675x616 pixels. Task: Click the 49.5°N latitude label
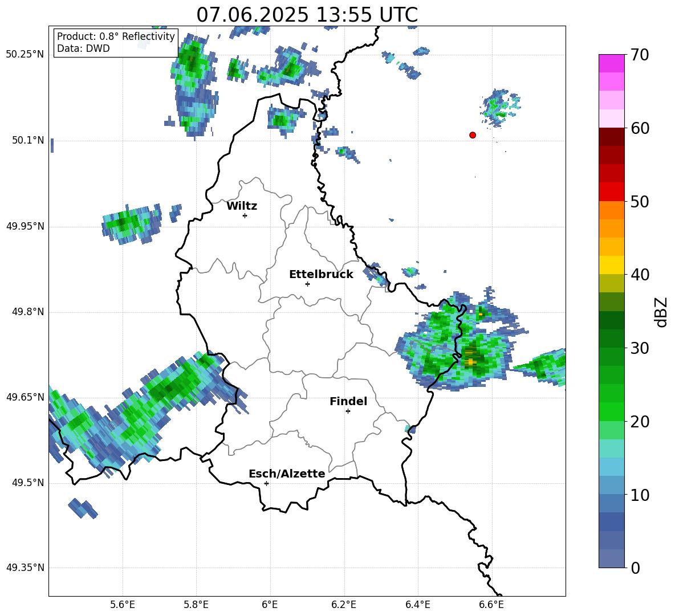[x=29, y=483]
